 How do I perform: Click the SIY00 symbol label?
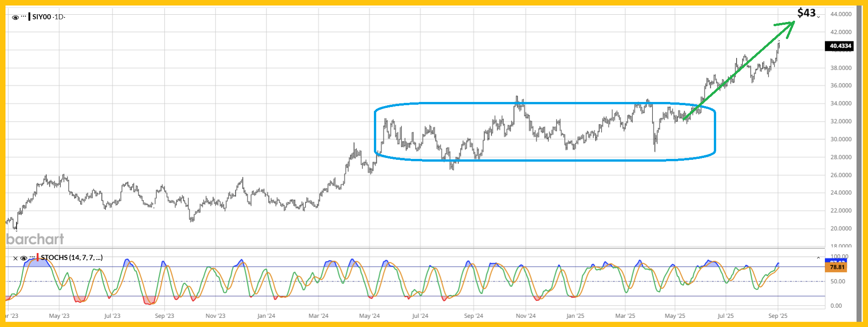tap(41, 17)
